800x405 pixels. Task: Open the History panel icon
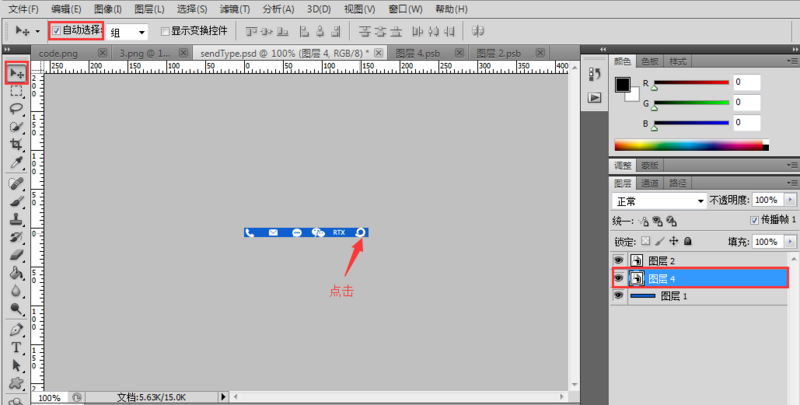click(594, 74)
